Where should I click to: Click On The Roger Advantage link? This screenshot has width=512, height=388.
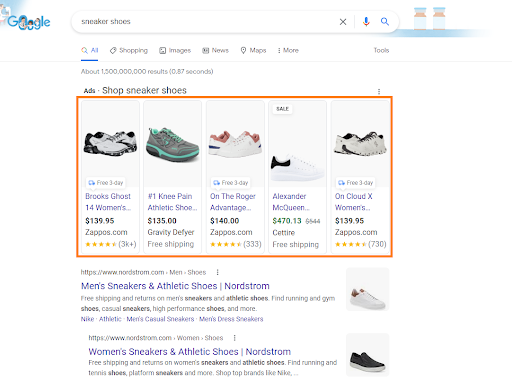point(233,202)
